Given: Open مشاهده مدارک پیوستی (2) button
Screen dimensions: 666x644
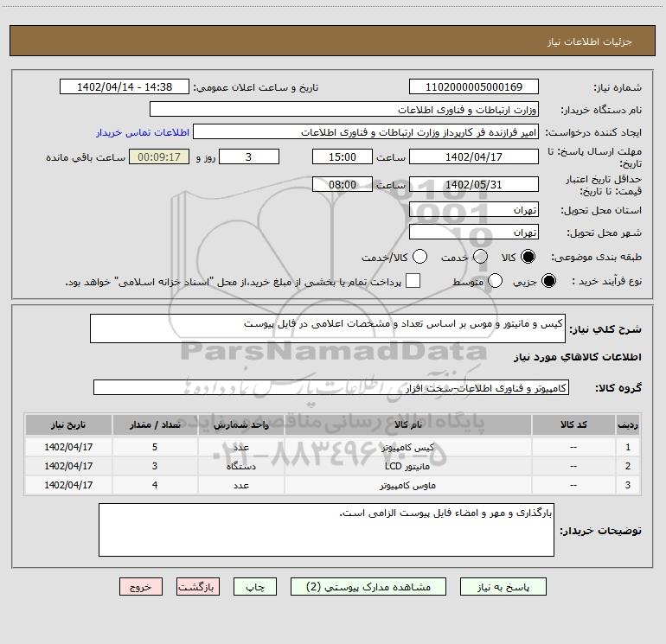Looking at the screenshot, I should (368, 587).
